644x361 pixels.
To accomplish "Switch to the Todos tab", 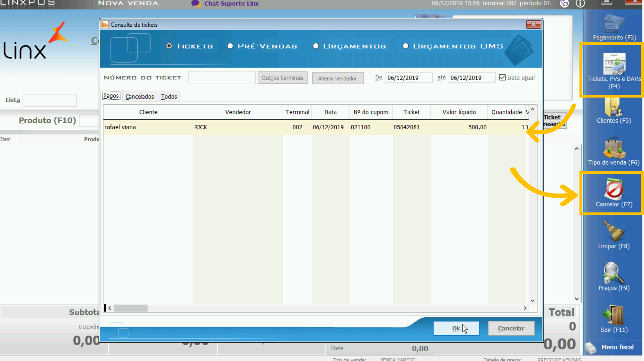I will pos(169,97).
